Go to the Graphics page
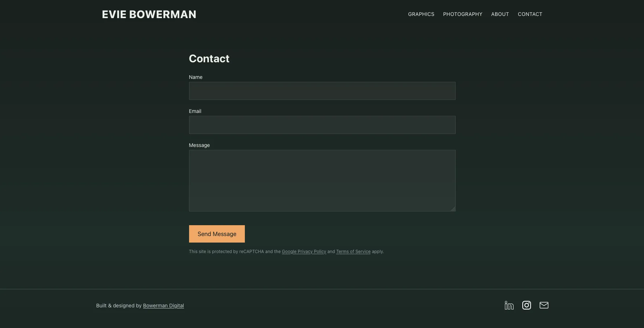This screenshot has width=644, height=328. [x=421, y=14]
